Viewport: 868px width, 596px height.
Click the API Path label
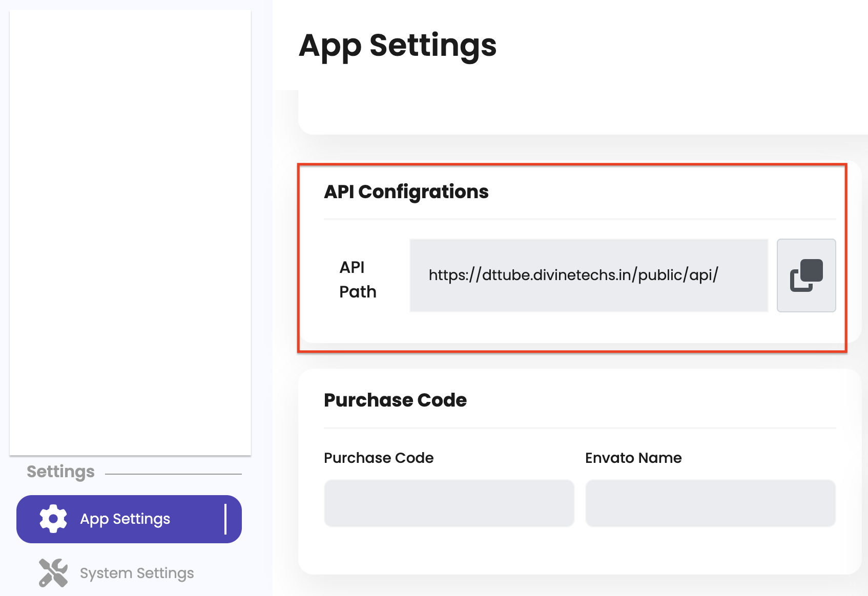358,279
